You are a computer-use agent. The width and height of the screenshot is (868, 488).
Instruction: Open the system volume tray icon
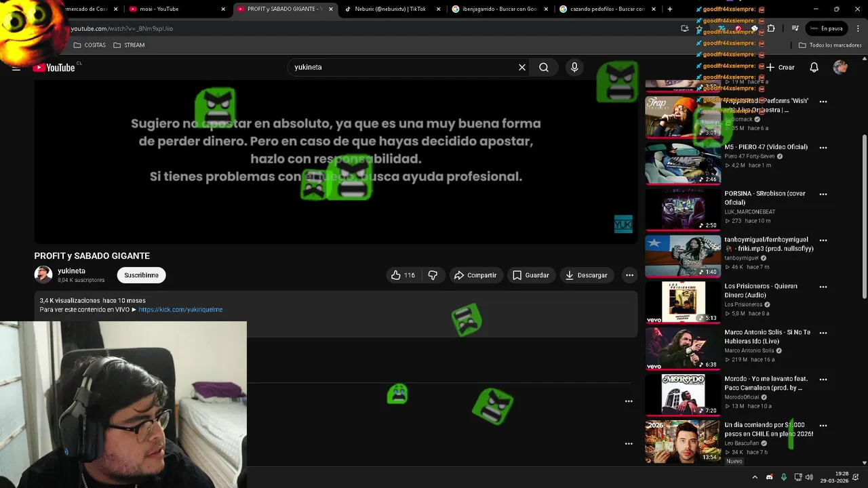tap(809, 477)
